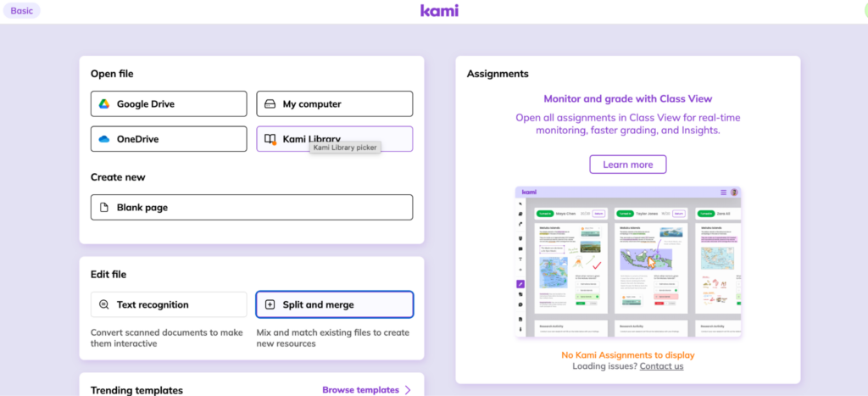This screenshot has width=868, height=396.
Task: Click the OneDrive cloud icon
Action: (104, 140)
